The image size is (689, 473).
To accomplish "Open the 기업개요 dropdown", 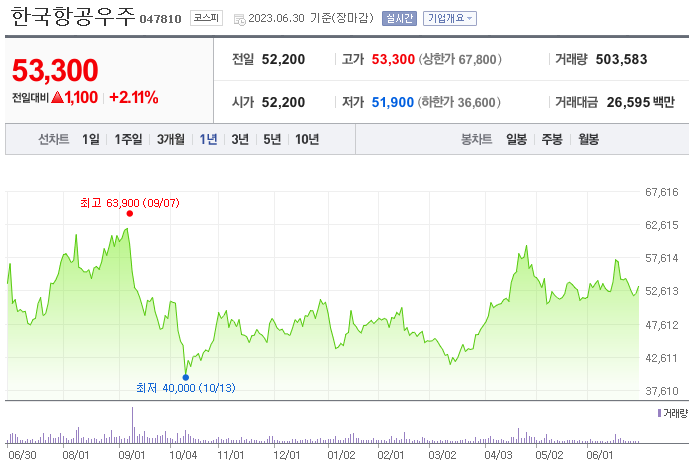I will point(450,18).
